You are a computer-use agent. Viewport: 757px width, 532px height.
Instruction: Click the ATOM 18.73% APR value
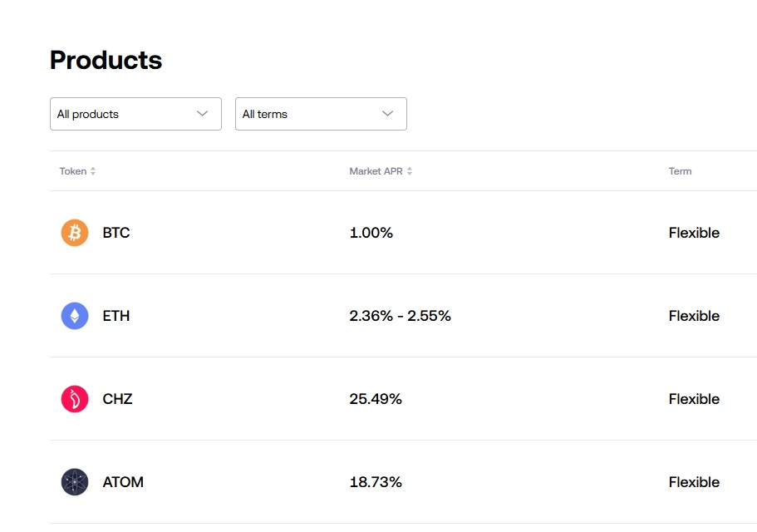[376, 482]
